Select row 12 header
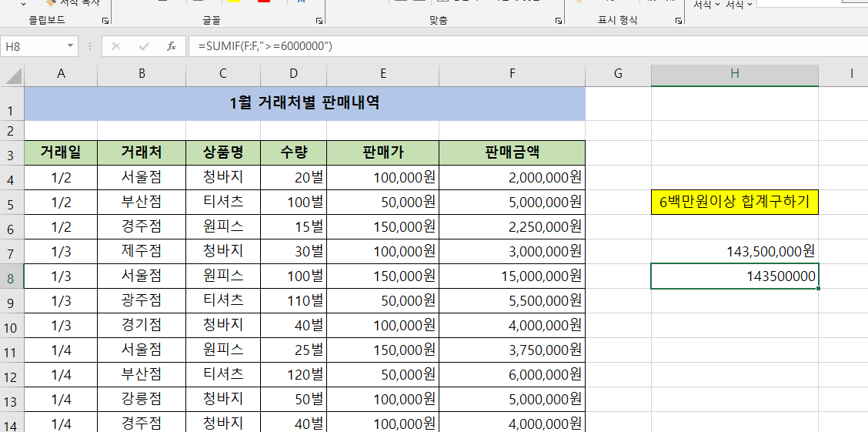868x432 pixels. [x=12, y=375]
